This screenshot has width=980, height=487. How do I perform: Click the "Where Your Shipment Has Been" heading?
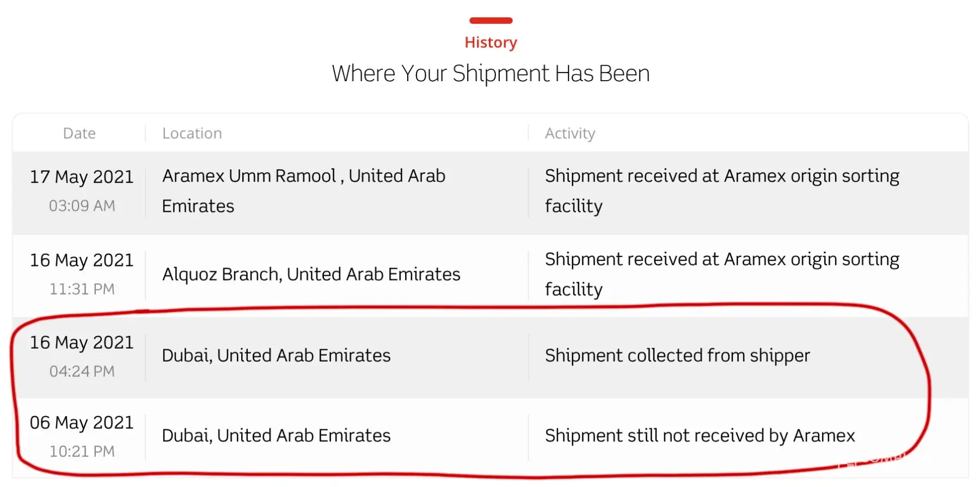[491, 74]
